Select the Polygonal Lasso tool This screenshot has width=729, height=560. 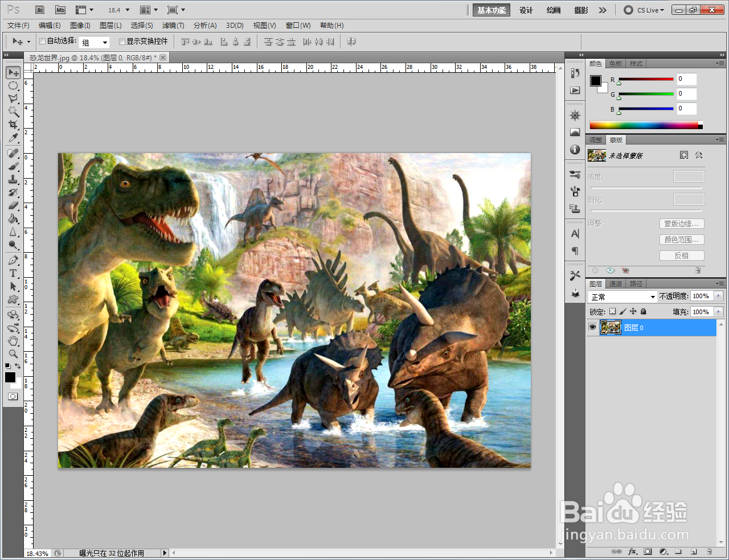(14, 98)
